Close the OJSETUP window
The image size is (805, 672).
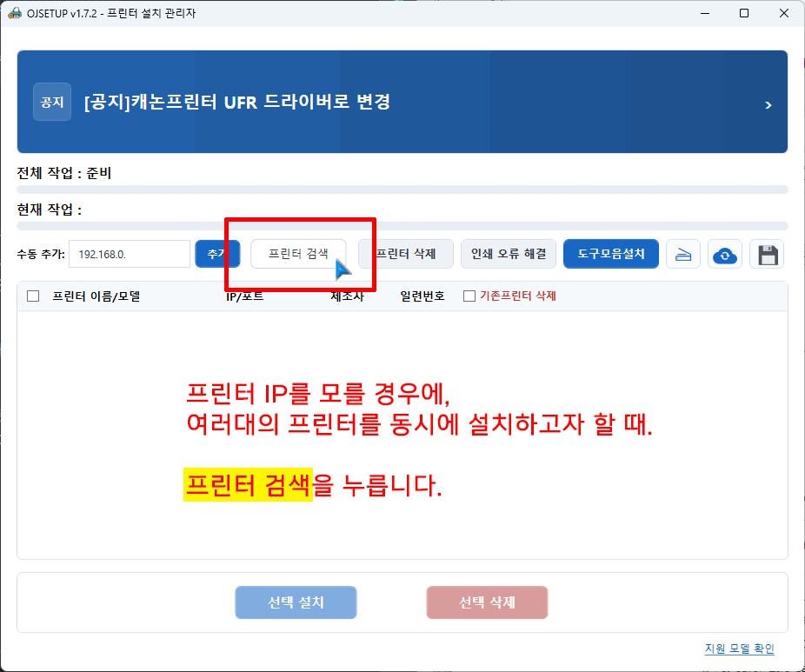(x=784, y=13)
